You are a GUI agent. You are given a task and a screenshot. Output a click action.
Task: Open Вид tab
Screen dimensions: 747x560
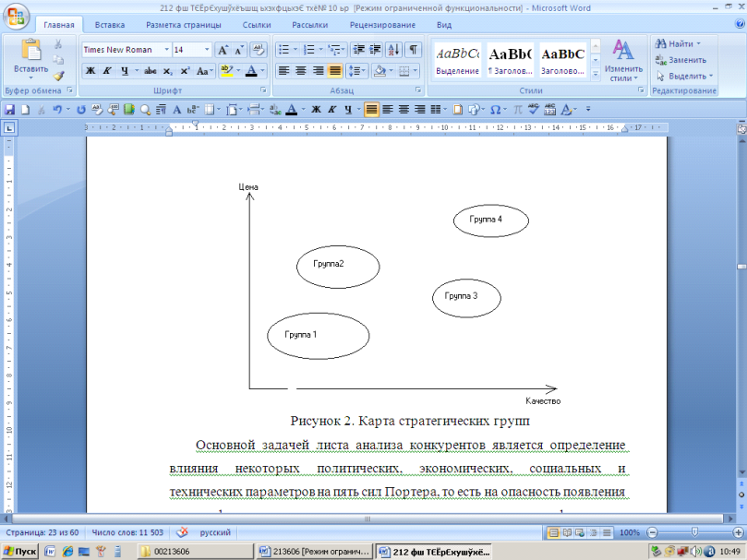tap(444, 25)
